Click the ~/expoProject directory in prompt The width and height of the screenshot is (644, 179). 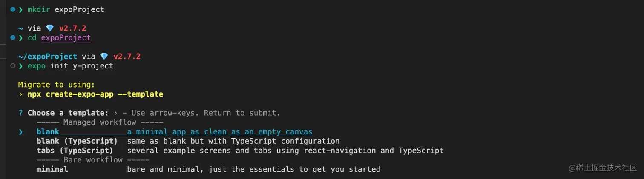click(48, 57)
